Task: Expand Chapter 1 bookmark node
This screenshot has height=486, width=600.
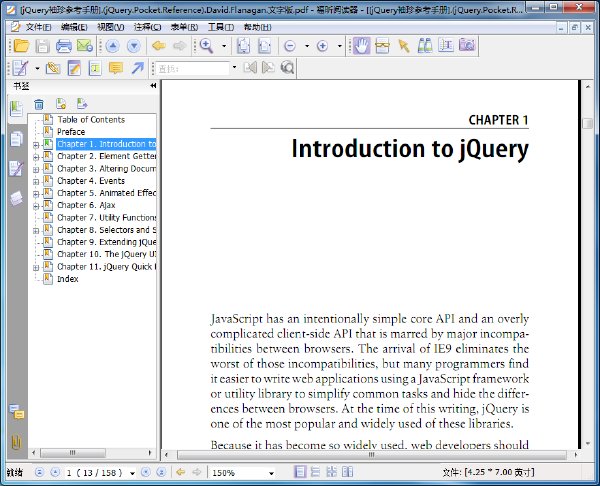Action: [36, 145]
